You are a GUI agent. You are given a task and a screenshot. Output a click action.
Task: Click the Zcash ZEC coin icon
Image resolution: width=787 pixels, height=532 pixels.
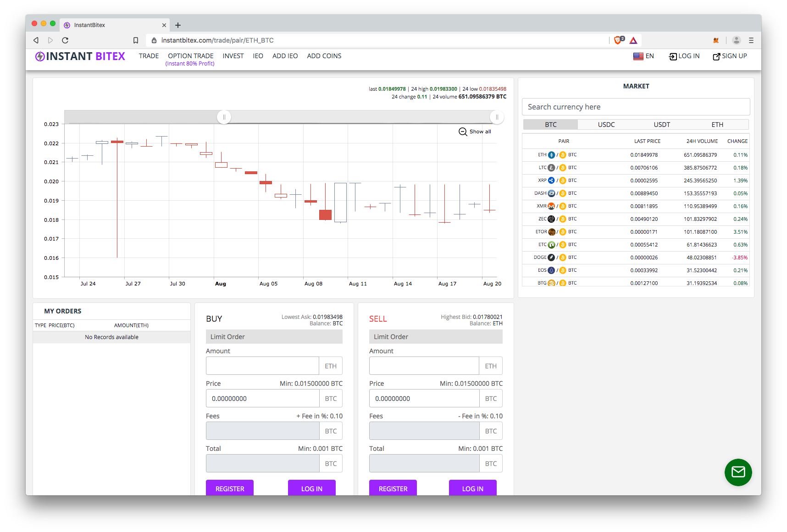click(552, 219)
